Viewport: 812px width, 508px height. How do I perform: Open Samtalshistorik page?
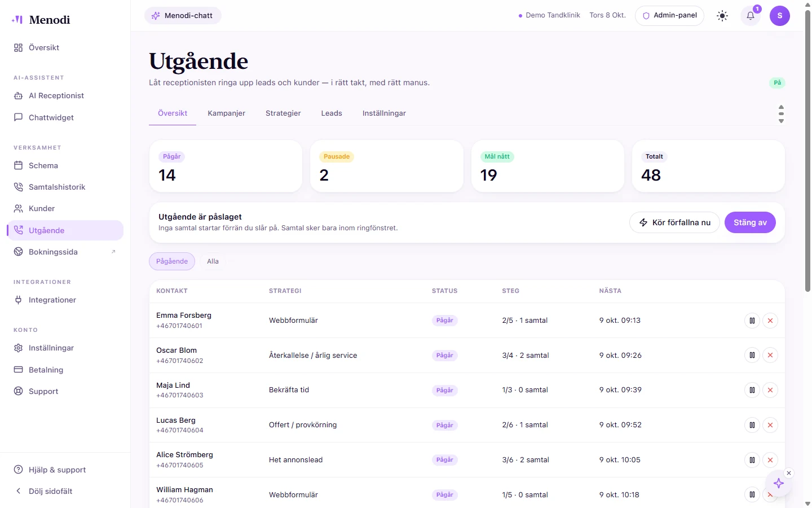(x=65, y=187)
